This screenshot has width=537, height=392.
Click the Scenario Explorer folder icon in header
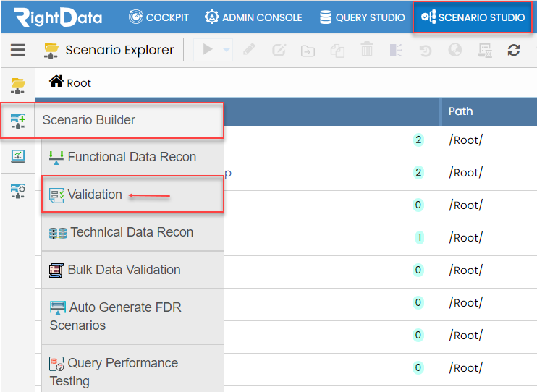click(51, 51)
